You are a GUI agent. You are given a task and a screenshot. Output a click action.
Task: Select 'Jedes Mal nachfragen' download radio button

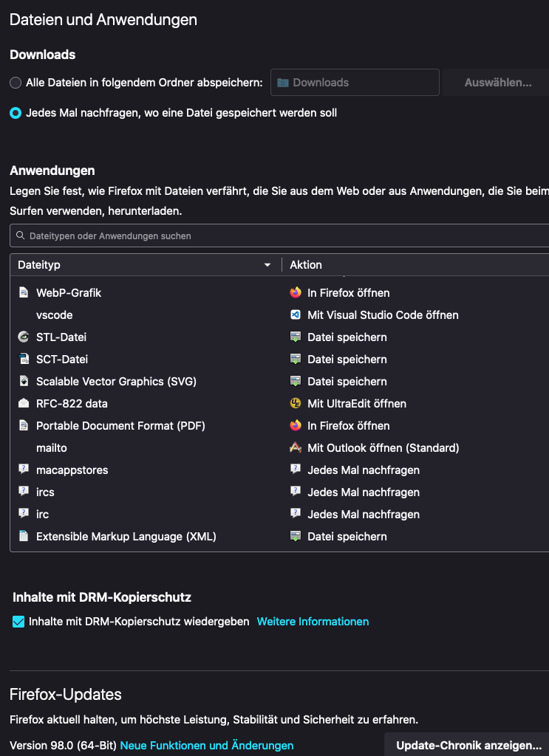[x=16, y=113]
